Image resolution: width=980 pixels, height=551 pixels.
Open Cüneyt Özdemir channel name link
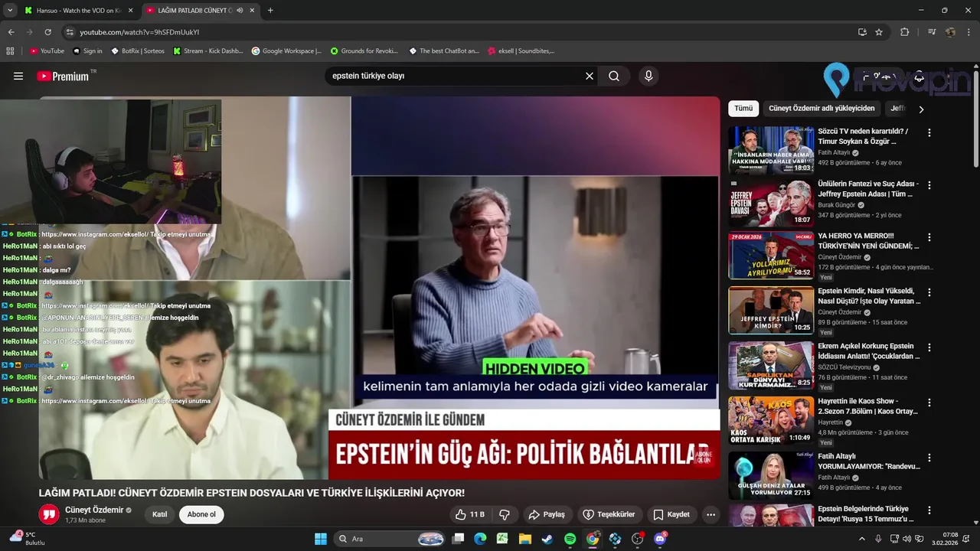[x=94, y=510]
